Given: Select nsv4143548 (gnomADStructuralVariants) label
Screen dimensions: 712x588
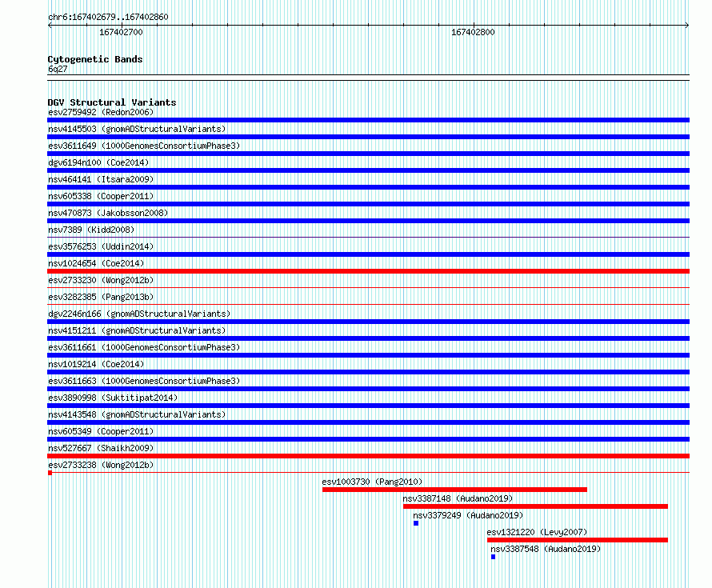Looking at the screenshot, I should pyautogui.click(x=137, y=414).
